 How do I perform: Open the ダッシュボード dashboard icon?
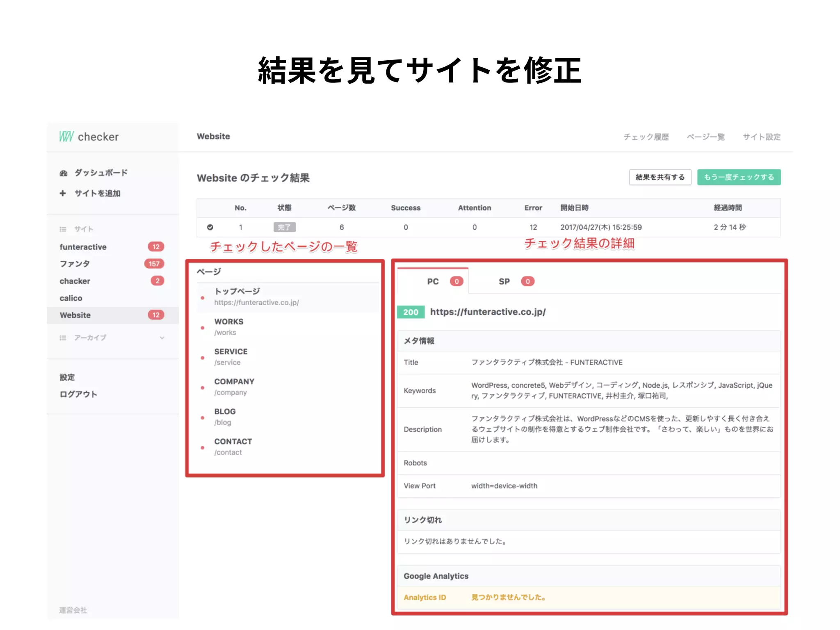64,173
